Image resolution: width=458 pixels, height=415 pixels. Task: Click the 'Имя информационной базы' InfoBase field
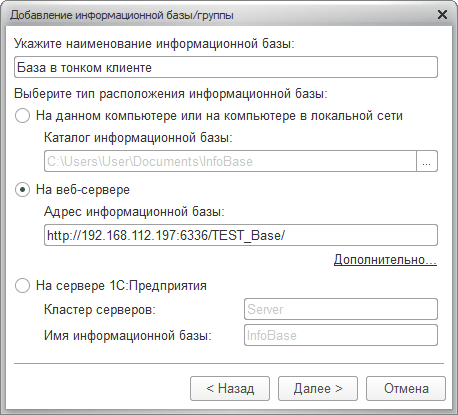[x=341, y=335]
